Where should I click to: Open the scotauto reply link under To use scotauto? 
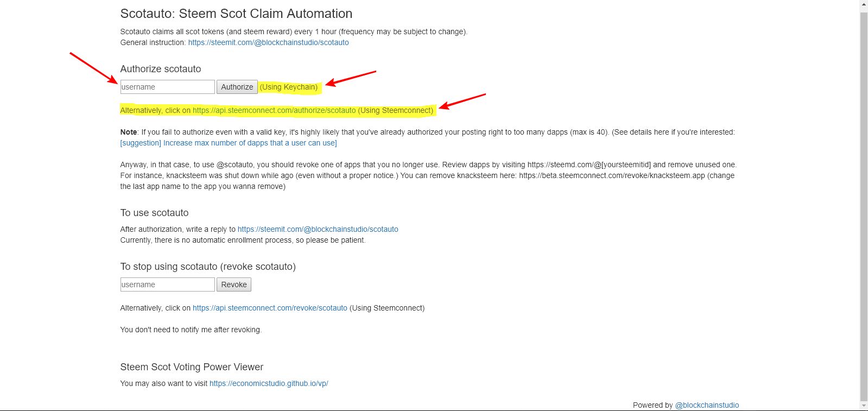[318, 229]
